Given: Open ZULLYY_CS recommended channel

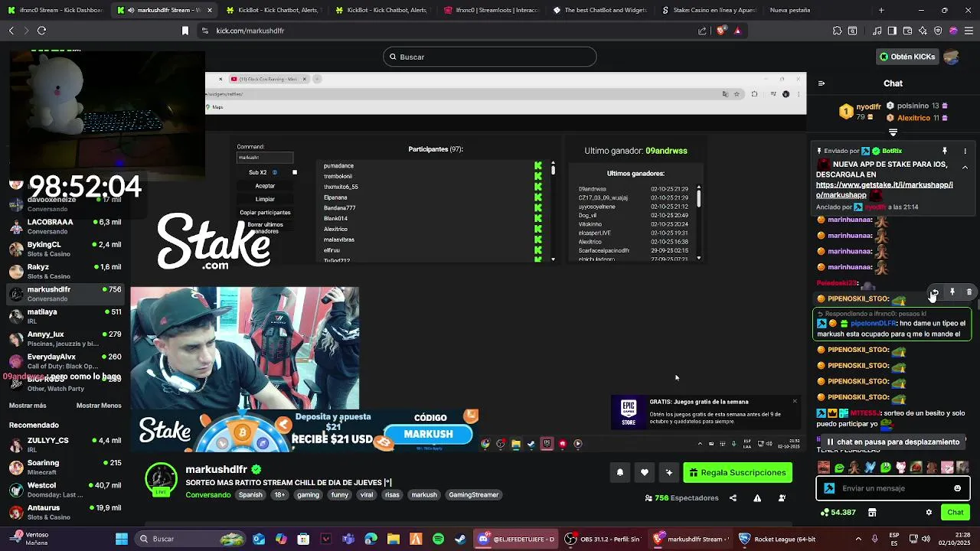Looking at the screenshot, I should coord(64,445).
